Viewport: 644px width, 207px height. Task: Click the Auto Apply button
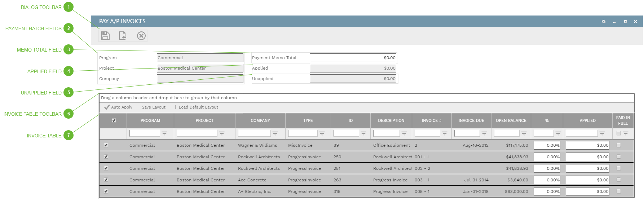click(118, 107)
